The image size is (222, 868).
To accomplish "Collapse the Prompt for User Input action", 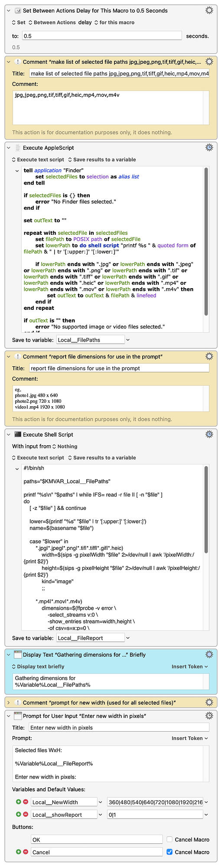I will click(x=9, y=716).
